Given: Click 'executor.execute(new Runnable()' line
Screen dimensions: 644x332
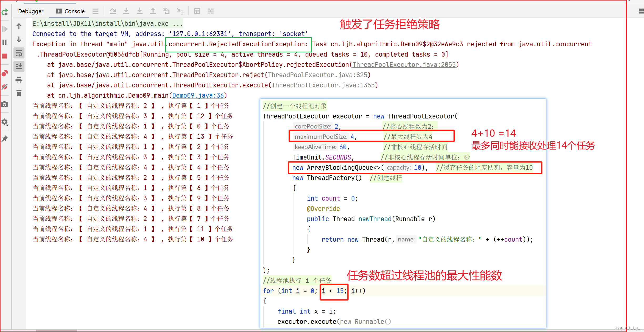Looking at the screenshot, I should click(334, 322).
